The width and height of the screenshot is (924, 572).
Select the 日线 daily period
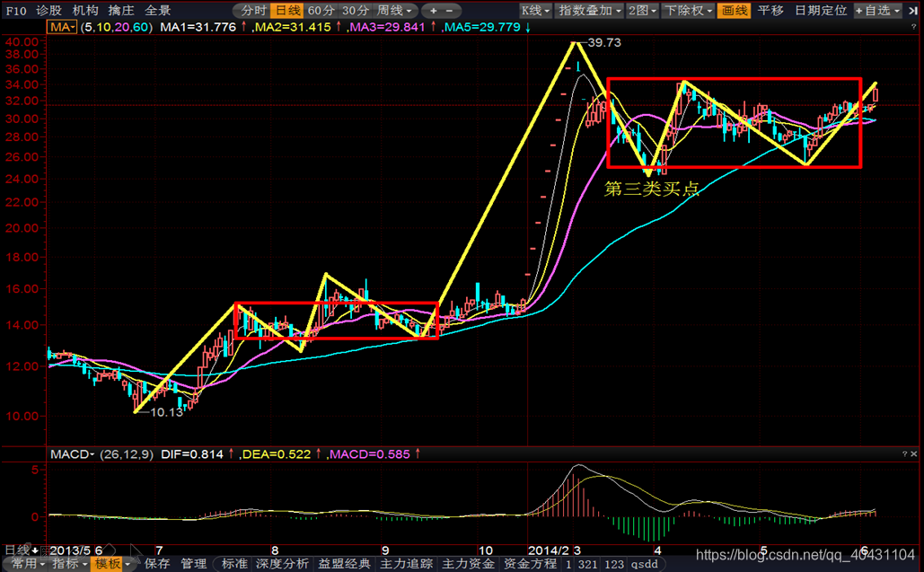[x=287, y=11]
